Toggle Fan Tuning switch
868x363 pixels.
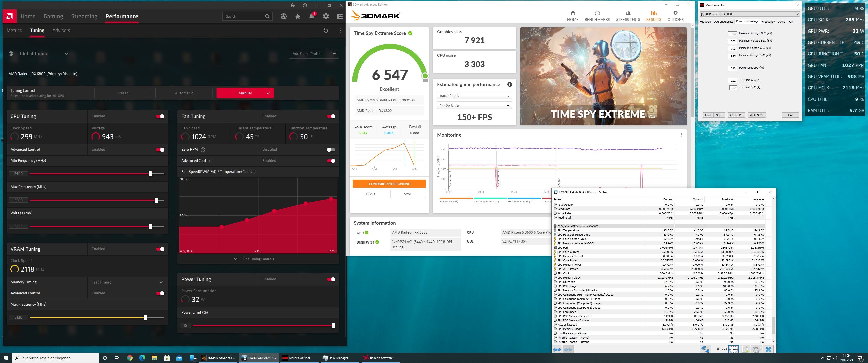click(331, 116)
